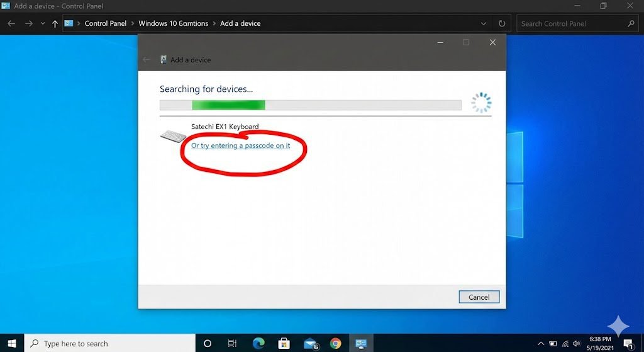Open the Mail app from the taskbar
Viewport: 644px width, 352px height.
point(311,343)
